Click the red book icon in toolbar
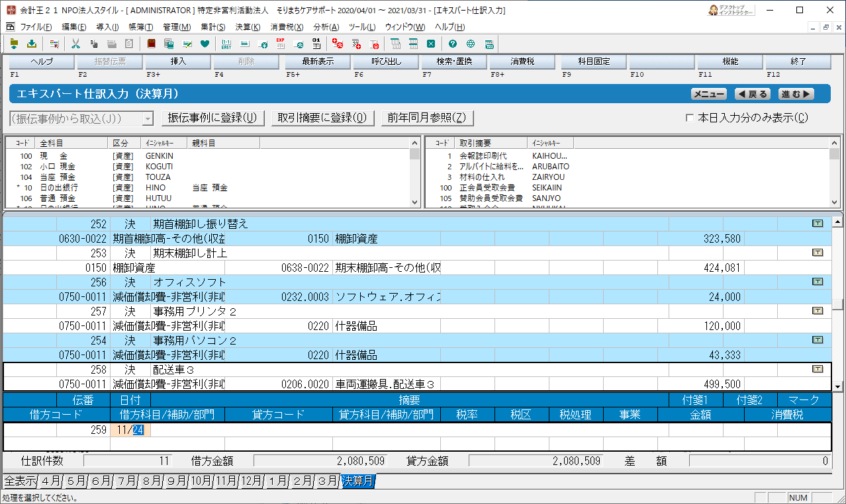This screenshot has height=504, width=846. [151, 44]
